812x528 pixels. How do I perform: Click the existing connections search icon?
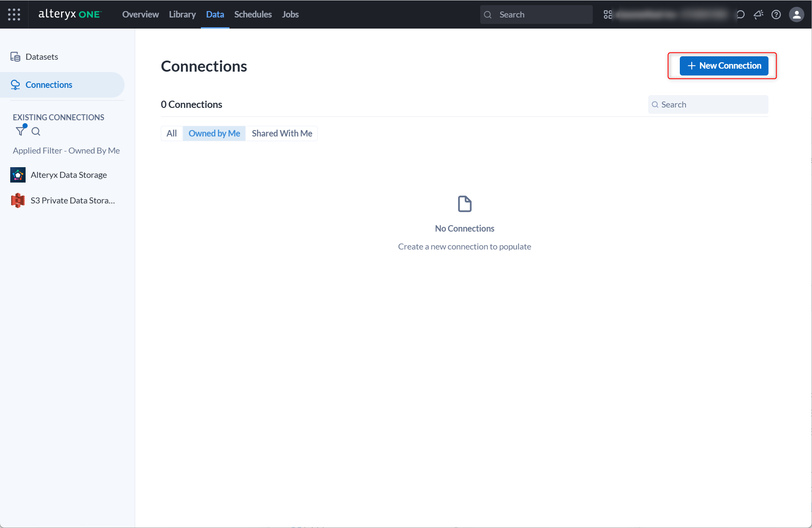[36, 131]
